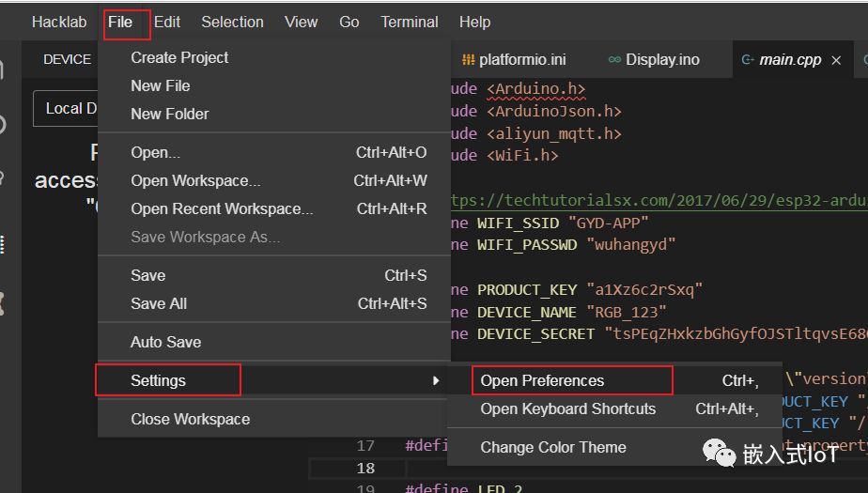Click the Display.ino tab file icon
Viewport: 868px width, 493px height.
point(614,60)
